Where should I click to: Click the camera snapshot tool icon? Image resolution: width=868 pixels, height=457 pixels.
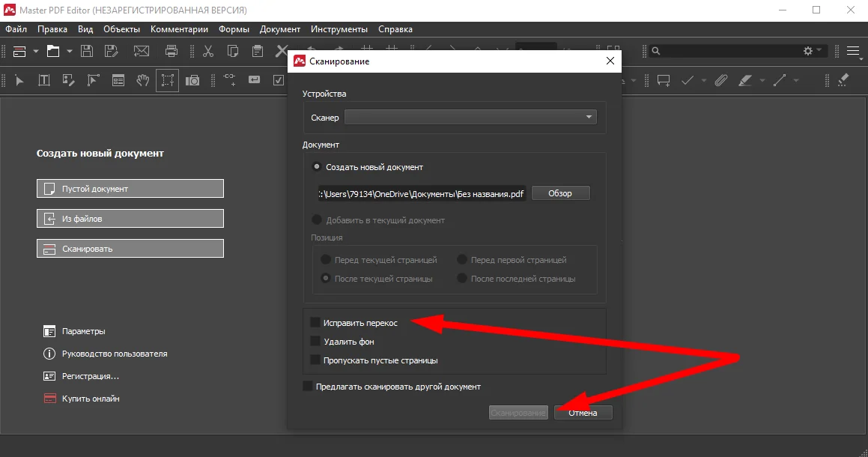pos(192,80)
